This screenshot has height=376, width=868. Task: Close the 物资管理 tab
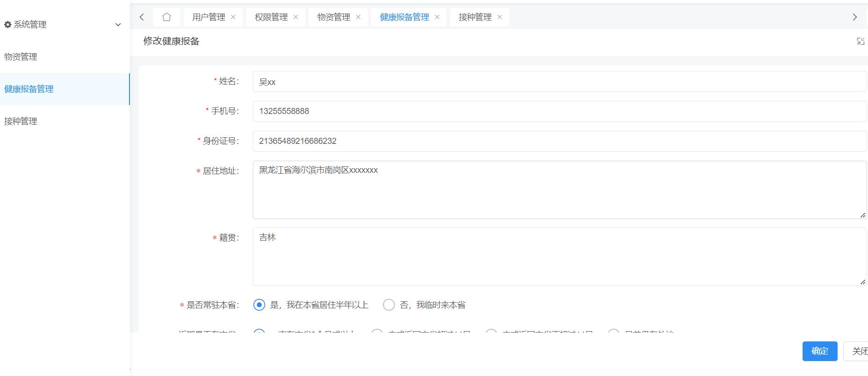click(x=359, y=17)
